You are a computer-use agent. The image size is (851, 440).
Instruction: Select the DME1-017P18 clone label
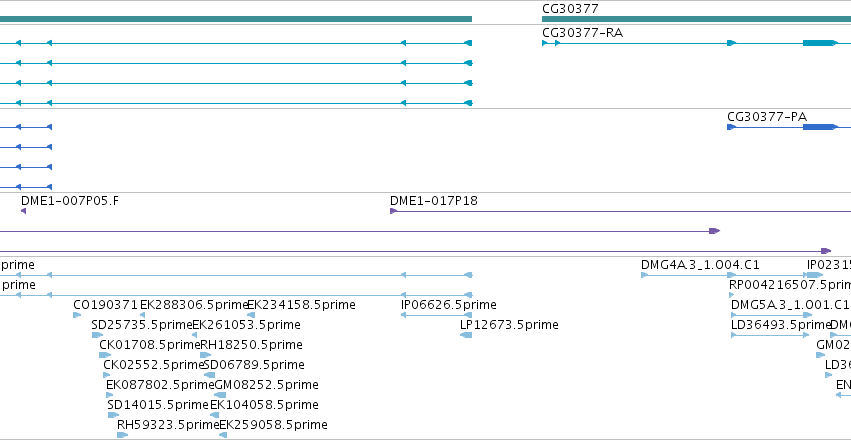[x=434, y=201]
